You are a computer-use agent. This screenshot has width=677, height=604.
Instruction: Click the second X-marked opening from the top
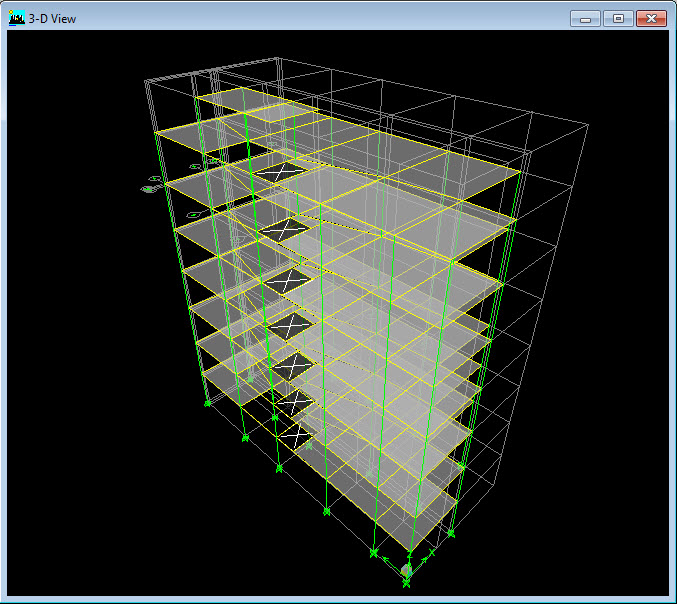pyautogui.click(x=285, y=229)
